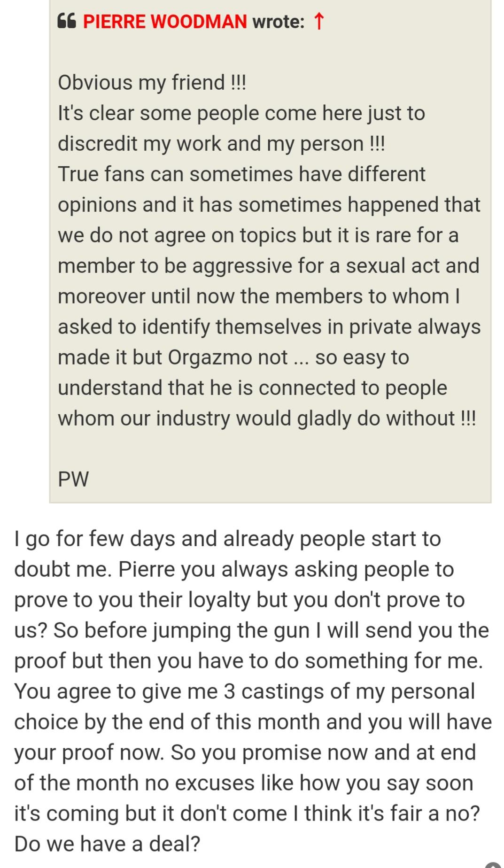
Task: Click 'of the month no excuses' line
Action: click(243, 783)
